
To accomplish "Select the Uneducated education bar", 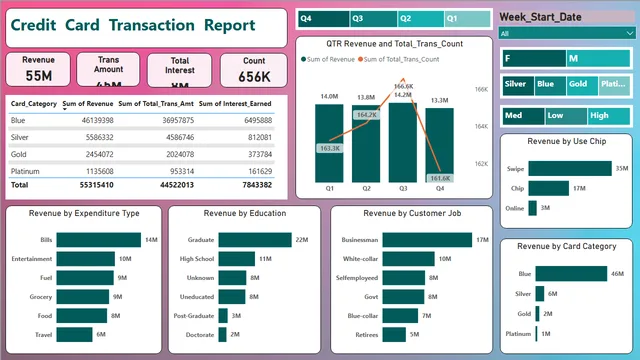I will point(232,297).
